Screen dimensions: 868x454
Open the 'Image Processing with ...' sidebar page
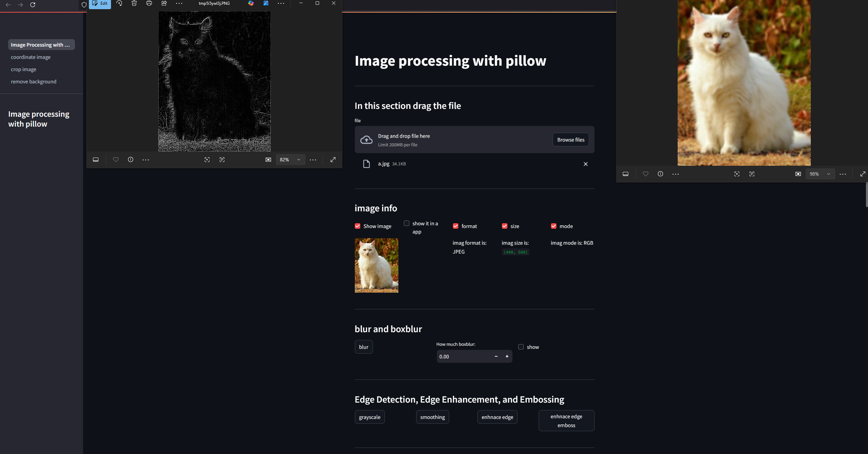pos(42,45)
